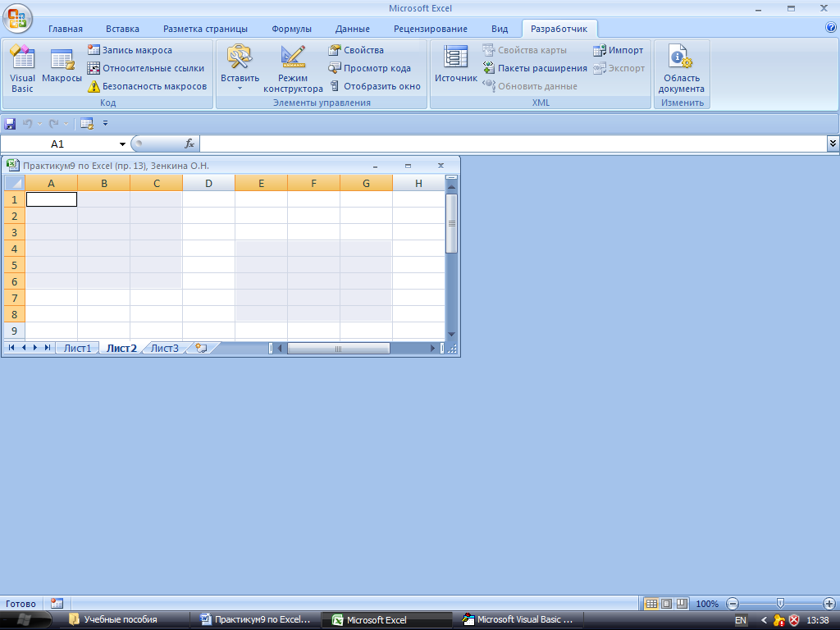Switch to sheet Лист3
Viewport: 840px width, 630px height.
(164, 348)
